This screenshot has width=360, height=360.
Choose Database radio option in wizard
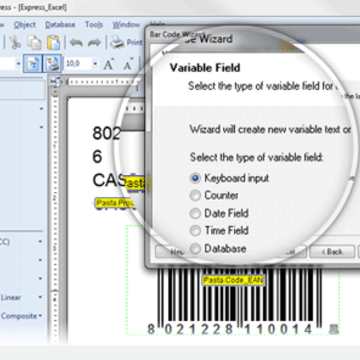(x=195, y=249)
